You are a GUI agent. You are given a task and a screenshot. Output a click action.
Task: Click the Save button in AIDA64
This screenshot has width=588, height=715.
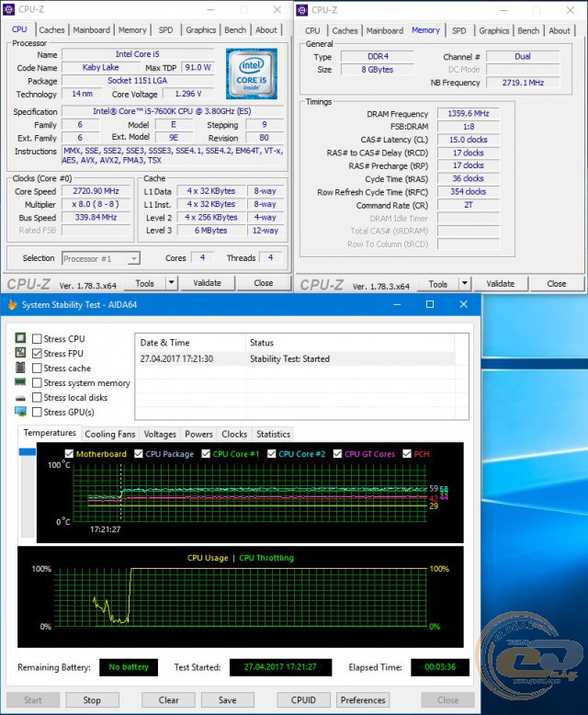(228, 700)
